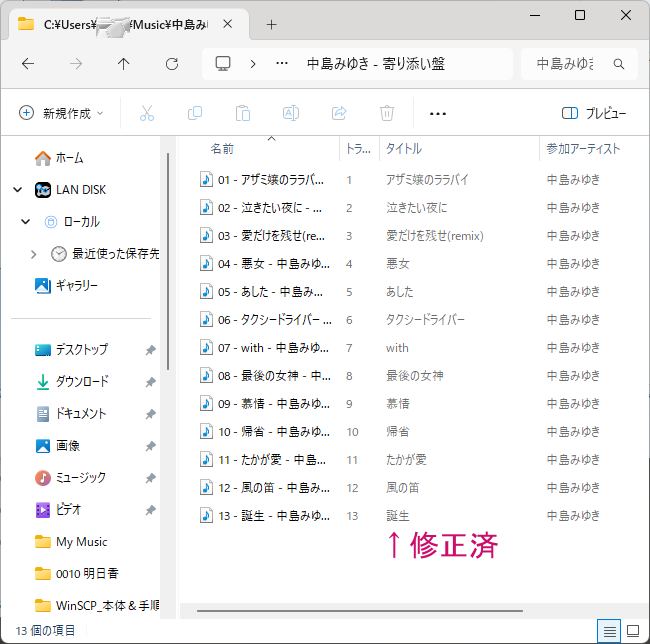Refresh the current folder view
This screenshot has height=644, width=650.
[172, 64]
